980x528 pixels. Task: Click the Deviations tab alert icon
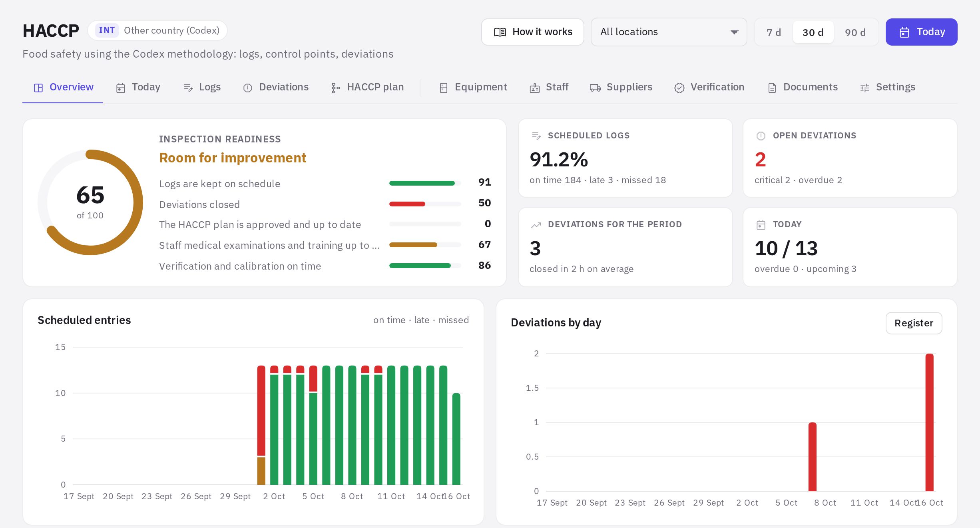click(x=248, y=88)
